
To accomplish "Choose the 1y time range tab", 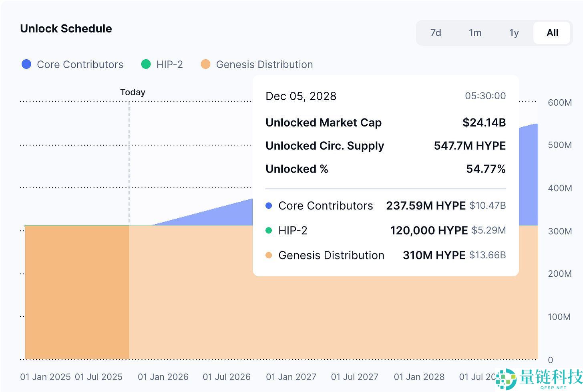I will tap(514, 33).
